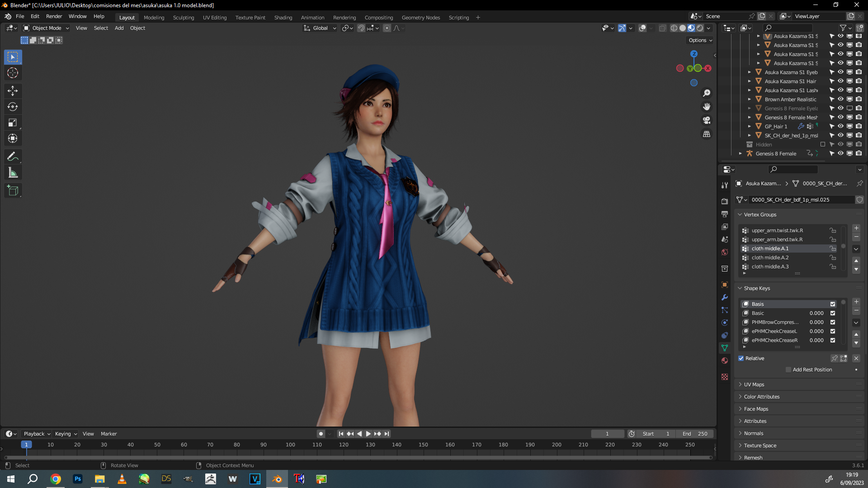Collapse the Vertex Groups panel
This screenshot has width=868, height=488.
tap(760, 215)
